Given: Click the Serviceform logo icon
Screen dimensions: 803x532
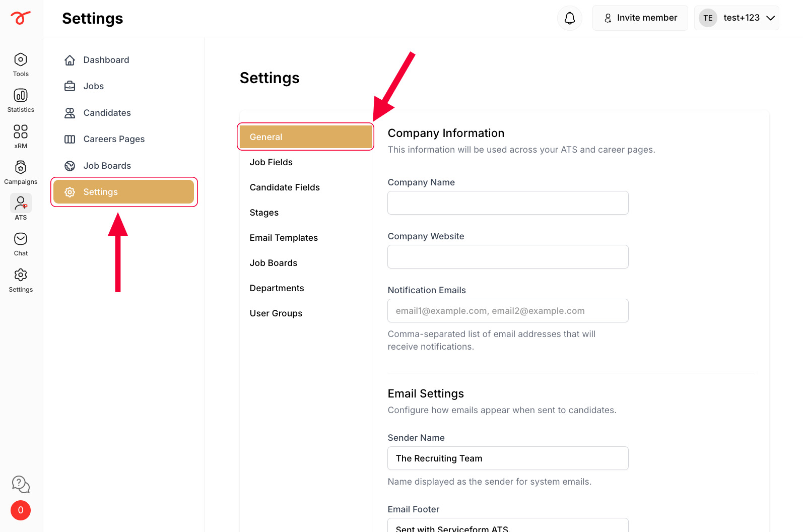Looking at the screenshot, I should pos(21,18).
